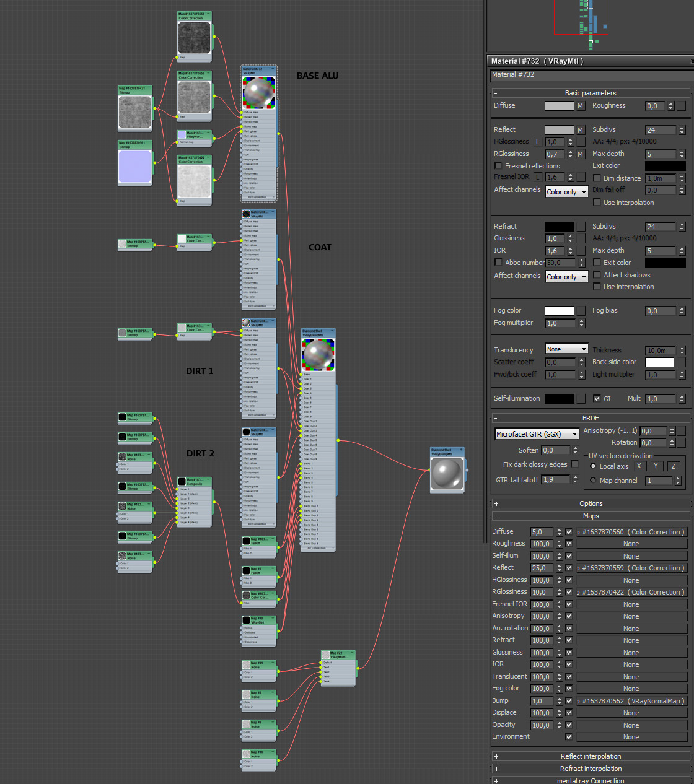Click the Reflect map M button

pyautogui.click(x=581, y=130)
